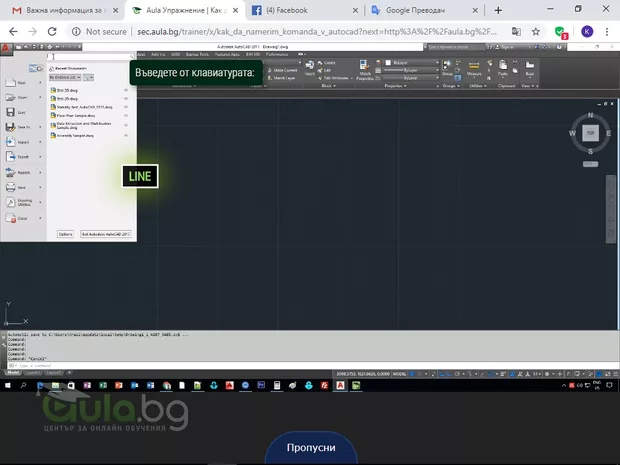The width and height of the screenshot is (620, 465).
Task: Click Edit Attributes in Block panel
Action: 335,78
